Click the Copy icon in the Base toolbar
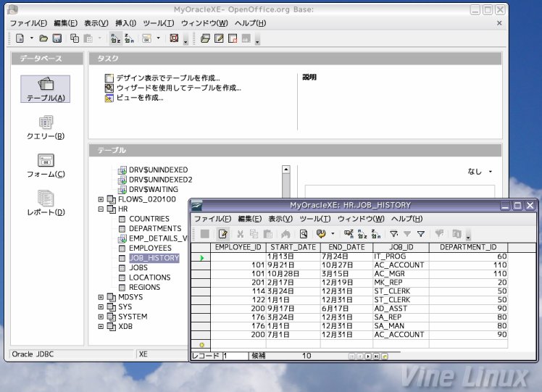The height and width of the screenshot is (392, 542). click(75, 38)
